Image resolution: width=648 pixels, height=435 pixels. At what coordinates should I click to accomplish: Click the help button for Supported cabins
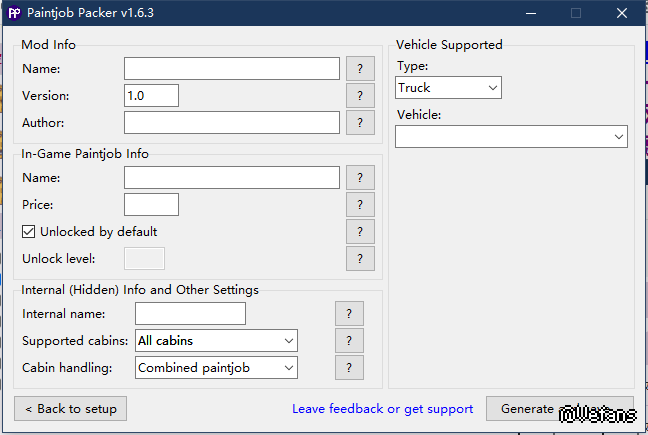click(349, 341)
